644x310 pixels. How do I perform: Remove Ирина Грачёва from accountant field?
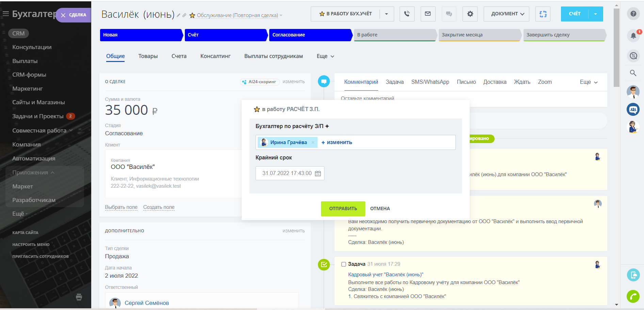pyautogui.click(x=313, y=142)
